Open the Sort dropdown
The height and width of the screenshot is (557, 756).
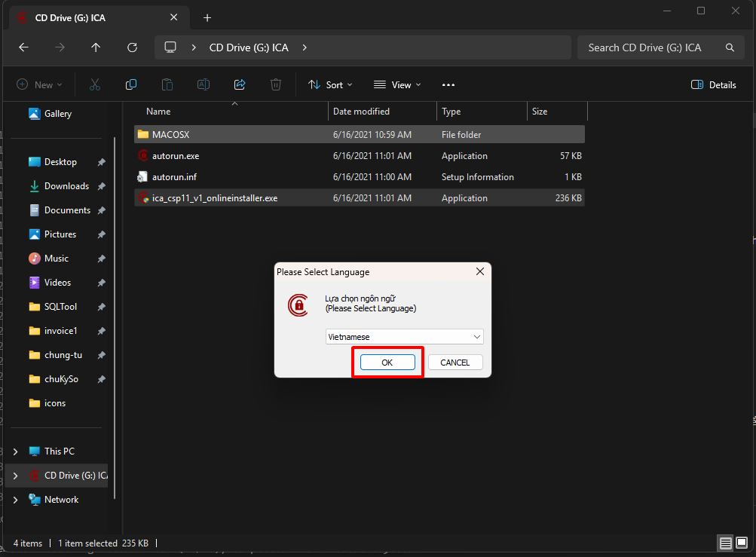click(330, 85)
